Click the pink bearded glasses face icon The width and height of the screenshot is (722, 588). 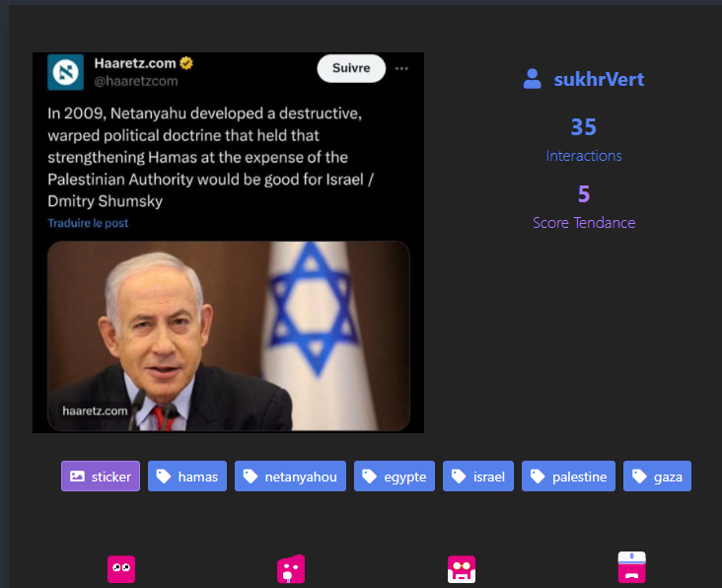click(x=462, y=569)
